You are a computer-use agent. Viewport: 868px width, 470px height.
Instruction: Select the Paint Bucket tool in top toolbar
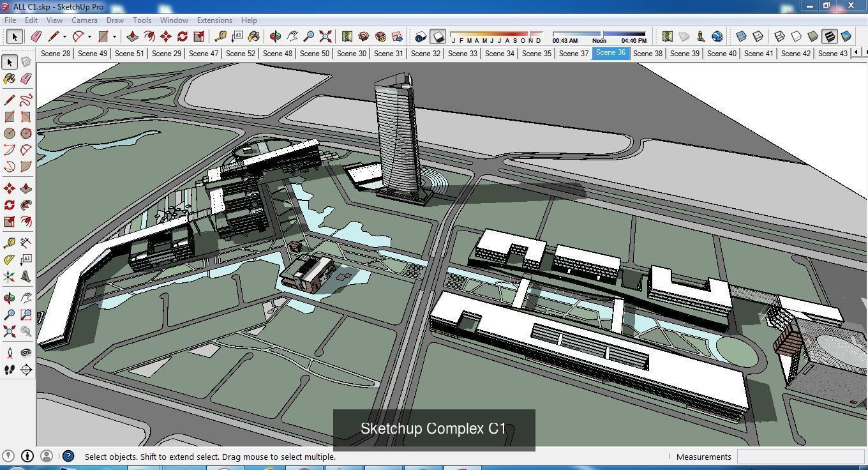254,36
